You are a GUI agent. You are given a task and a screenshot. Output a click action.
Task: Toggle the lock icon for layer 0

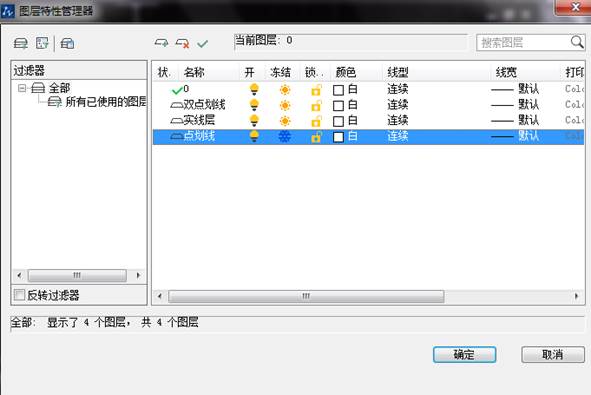tap(316, 90)
